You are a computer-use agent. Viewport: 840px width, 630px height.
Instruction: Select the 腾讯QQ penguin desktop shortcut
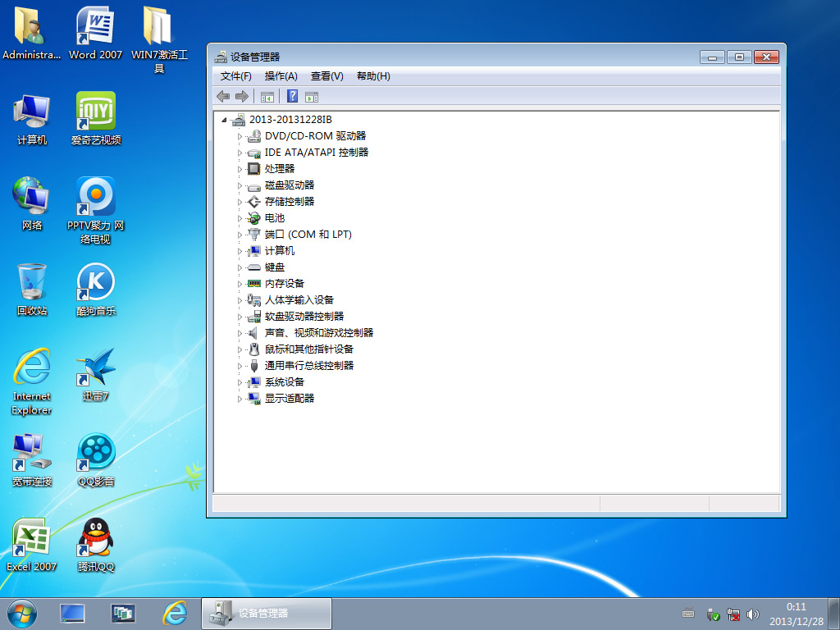point(96,545)
